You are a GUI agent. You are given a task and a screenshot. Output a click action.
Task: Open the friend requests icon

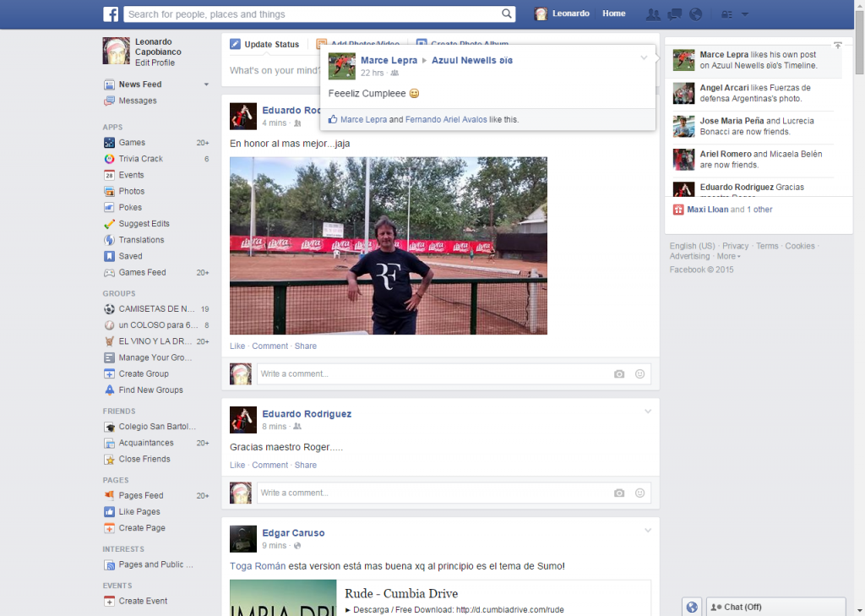click(x=653, y=14)
